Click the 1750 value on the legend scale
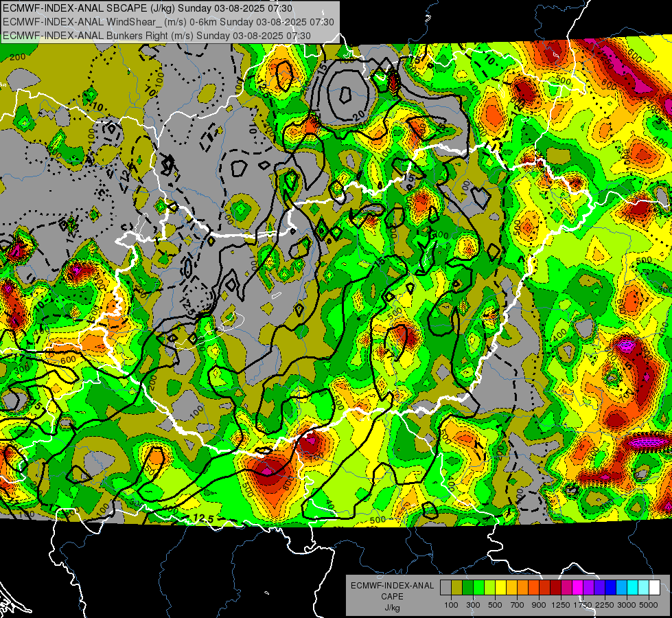672x618 pixels. 583,605
